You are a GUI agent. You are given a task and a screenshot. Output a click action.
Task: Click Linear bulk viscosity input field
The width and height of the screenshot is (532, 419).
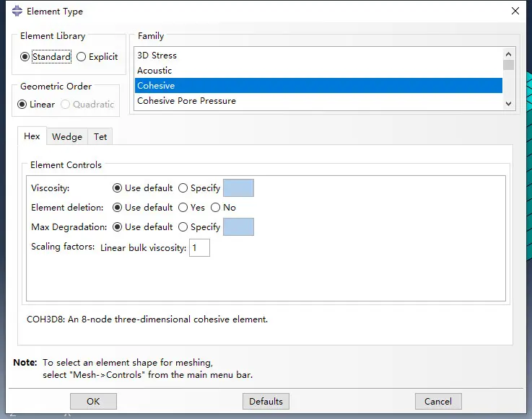[199, 248]
